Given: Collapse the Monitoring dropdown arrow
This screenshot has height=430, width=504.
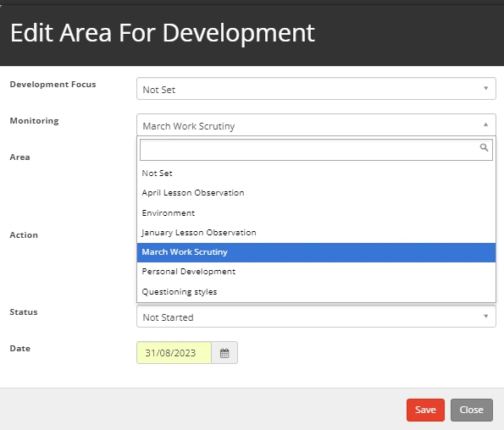Looking at the screenshot, I should [485, 124].
